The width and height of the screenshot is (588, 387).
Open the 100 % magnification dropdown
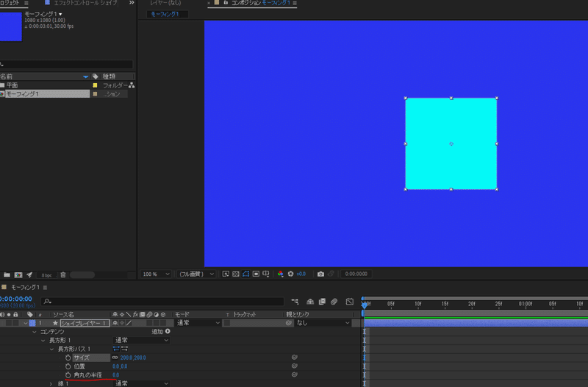point(156,274)
